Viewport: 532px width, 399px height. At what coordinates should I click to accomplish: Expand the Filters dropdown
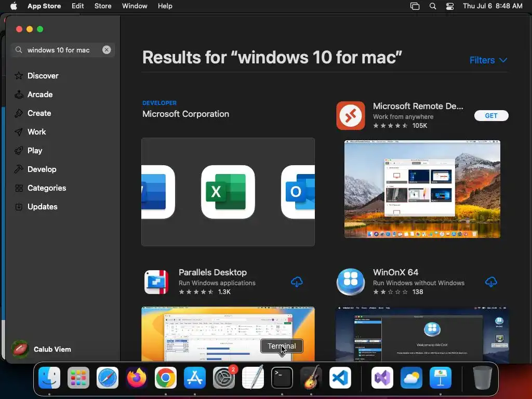(x=488, y=60)
